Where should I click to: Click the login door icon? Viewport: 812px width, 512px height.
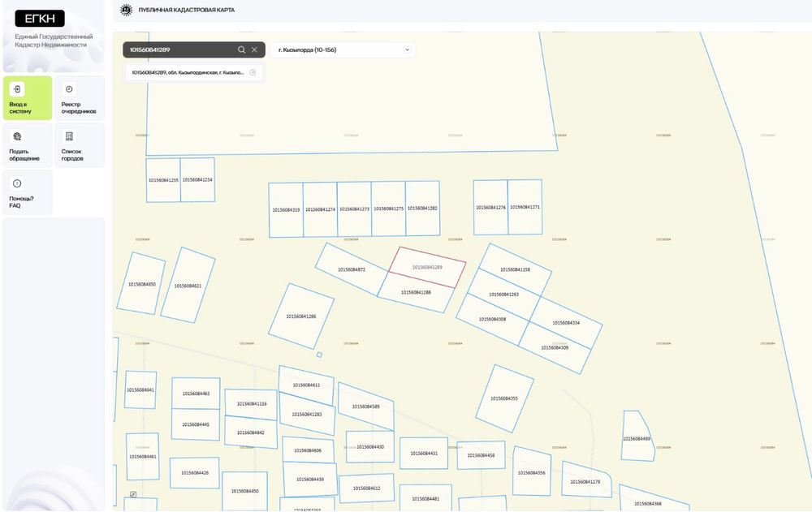point(17,89)
